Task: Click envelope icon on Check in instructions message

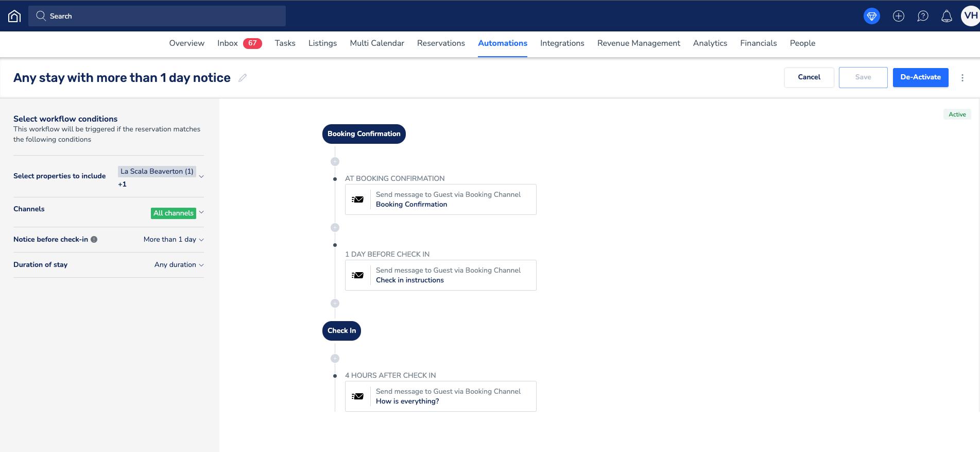Action: tap(358, 275)
